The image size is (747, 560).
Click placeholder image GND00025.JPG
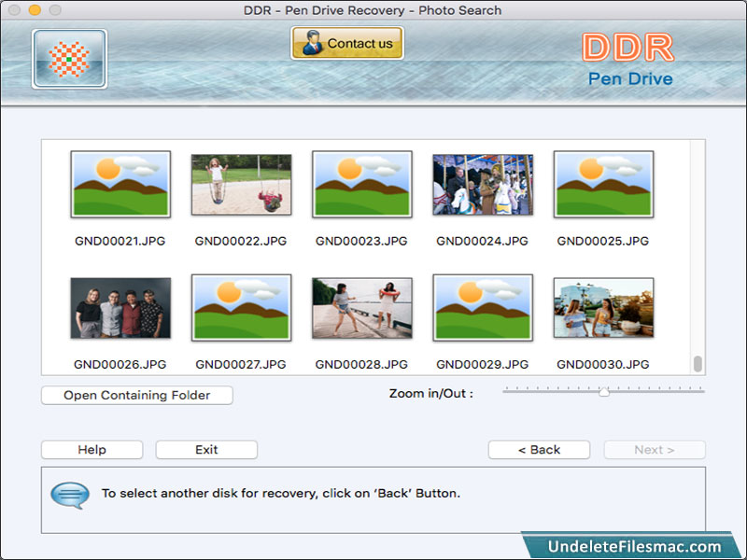[602, 184]
